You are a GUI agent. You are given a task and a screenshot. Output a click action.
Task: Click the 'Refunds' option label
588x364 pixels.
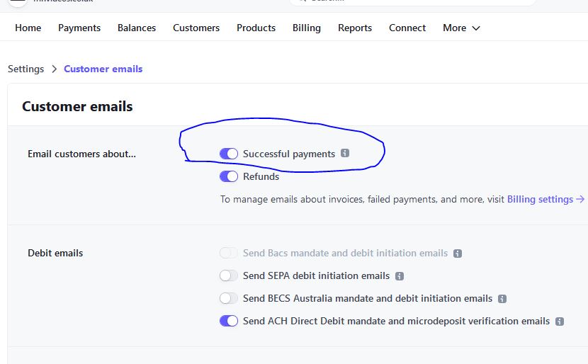point(261,176)
